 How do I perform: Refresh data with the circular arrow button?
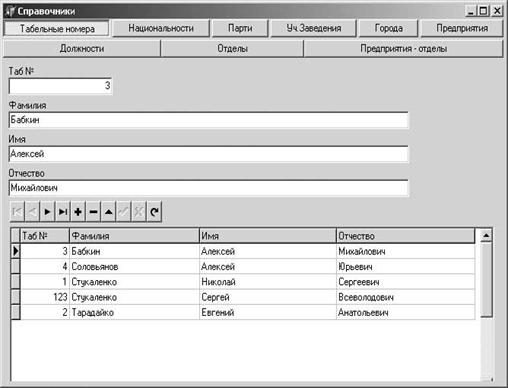[154, 212]
